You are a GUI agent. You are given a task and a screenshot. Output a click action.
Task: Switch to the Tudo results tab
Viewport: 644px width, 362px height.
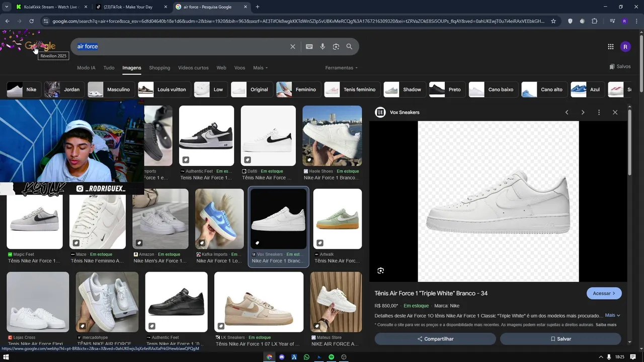click(x=109, y=68)
